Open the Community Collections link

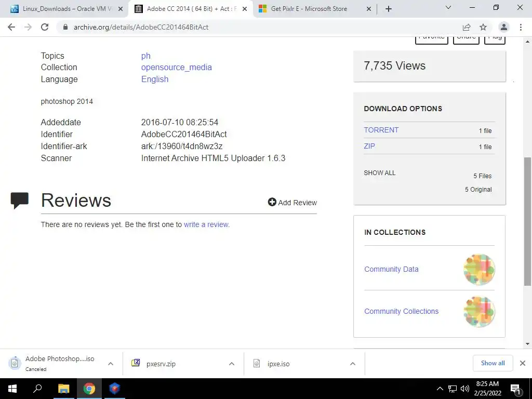click(x=402, y=311)
